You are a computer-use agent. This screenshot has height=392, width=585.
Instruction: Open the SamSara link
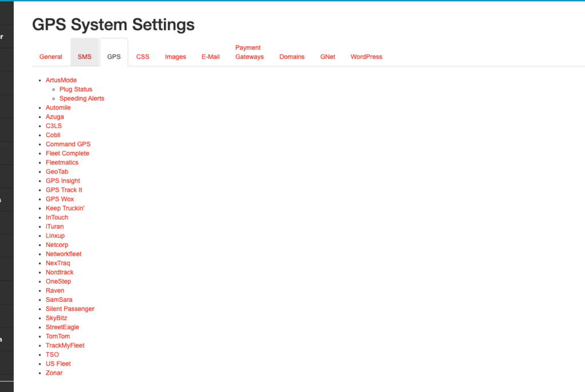pos(59,300)
